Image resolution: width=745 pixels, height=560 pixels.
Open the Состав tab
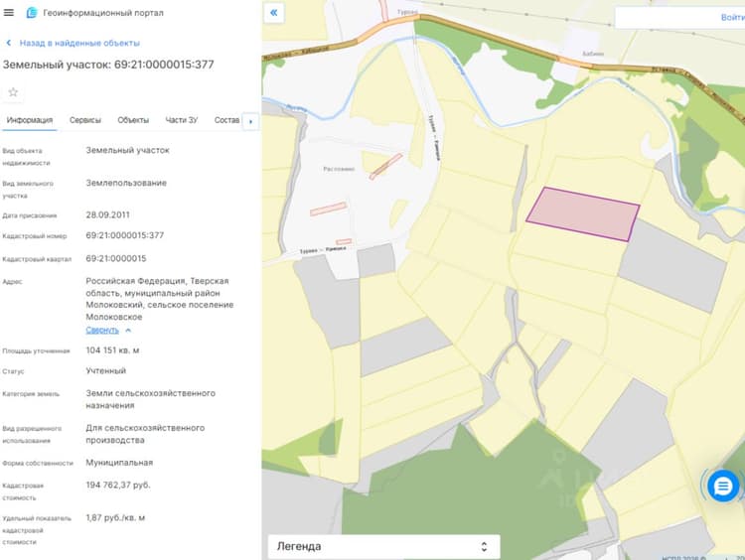[226, 120]
